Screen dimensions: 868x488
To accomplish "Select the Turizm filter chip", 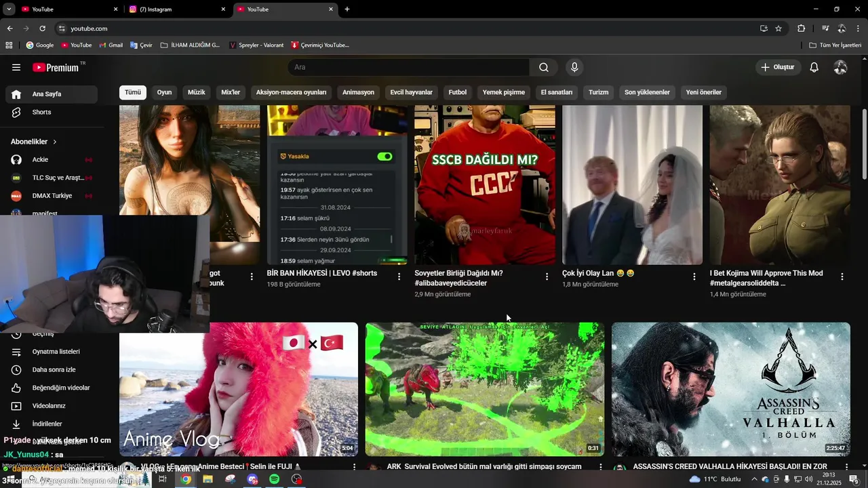I will [598, 92].
